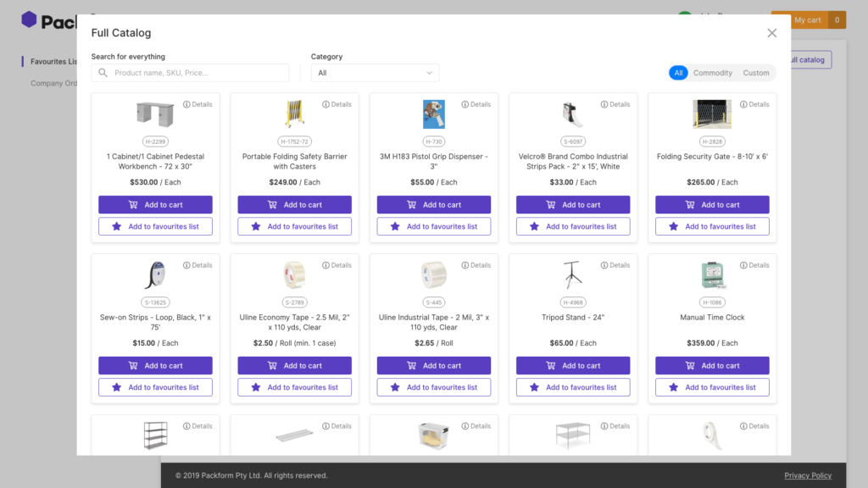
Task: Focus the Search for everything field
Action: 190,73
